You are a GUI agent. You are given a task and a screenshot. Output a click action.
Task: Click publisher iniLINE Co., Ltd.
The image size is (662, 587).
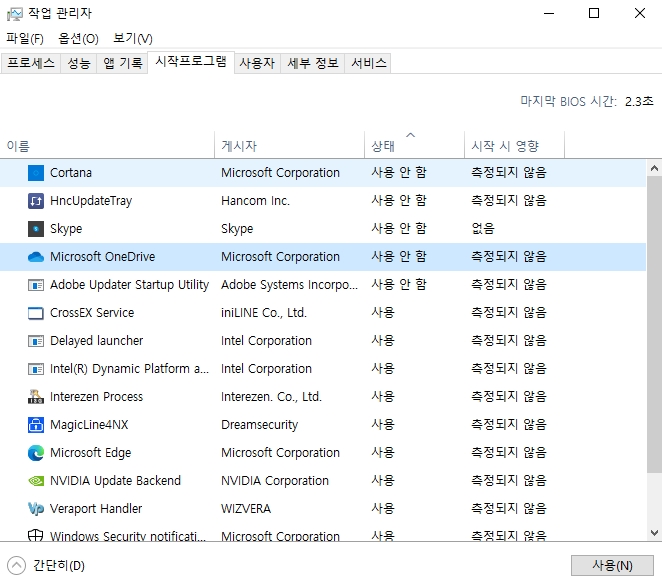click(264, 313)
